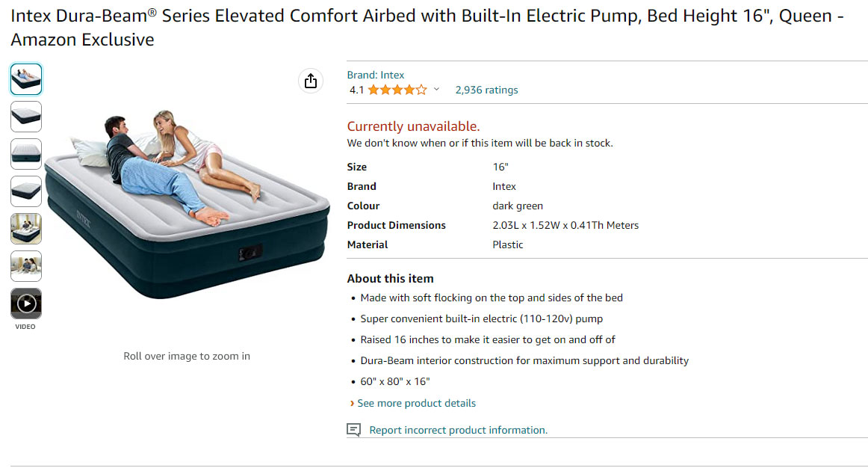Play the product video thumbnail
868x468 pixels.
26,304
